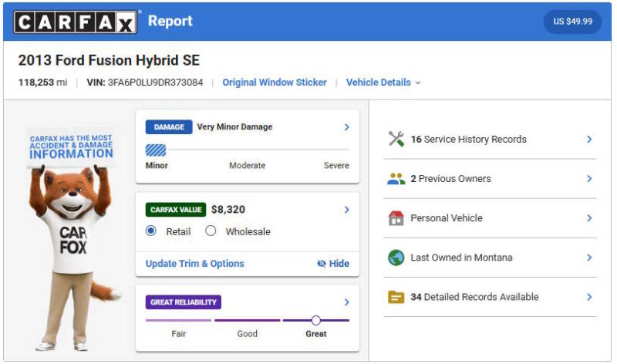Expand the Vehicle Details dropdown
This screenshot has height=364, width=617.
click(383, 83)
